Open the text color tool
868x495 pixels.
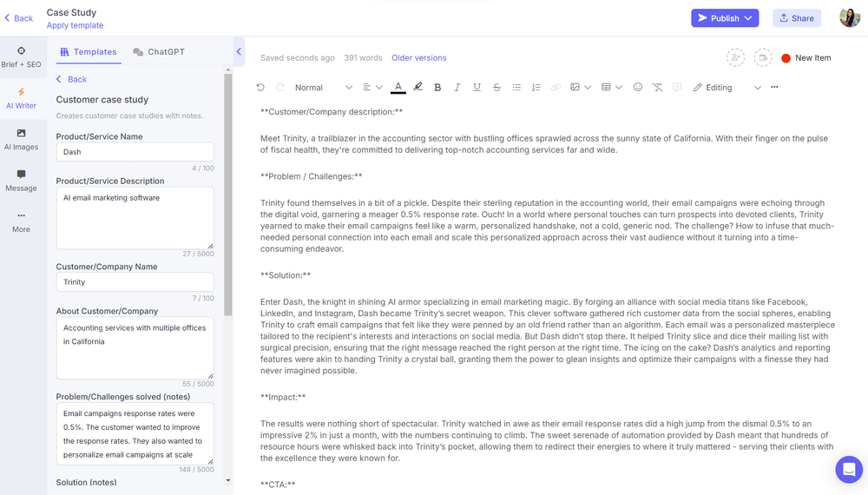click(x=398, y=88)
